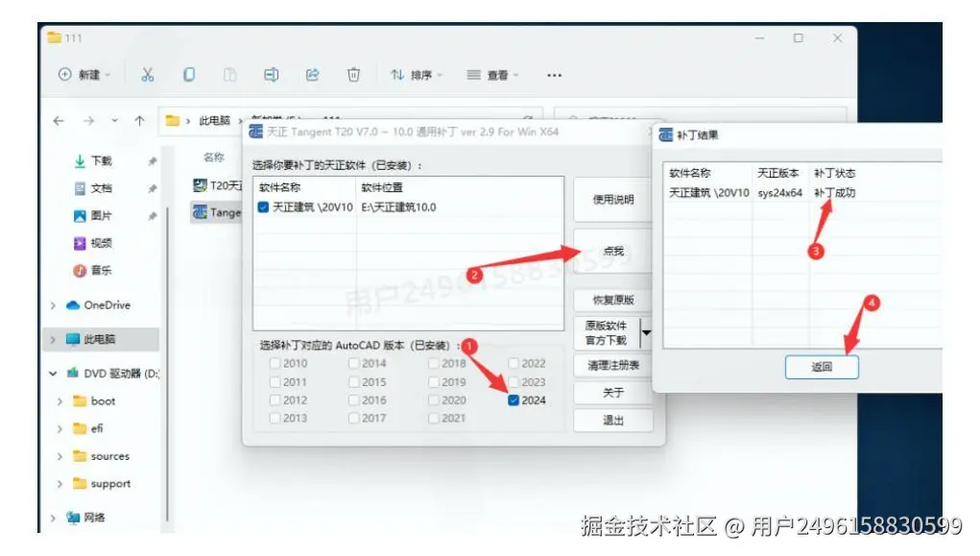Click the 退出 button
Viewport: 980px width, 556px height.
click(612, 421)
